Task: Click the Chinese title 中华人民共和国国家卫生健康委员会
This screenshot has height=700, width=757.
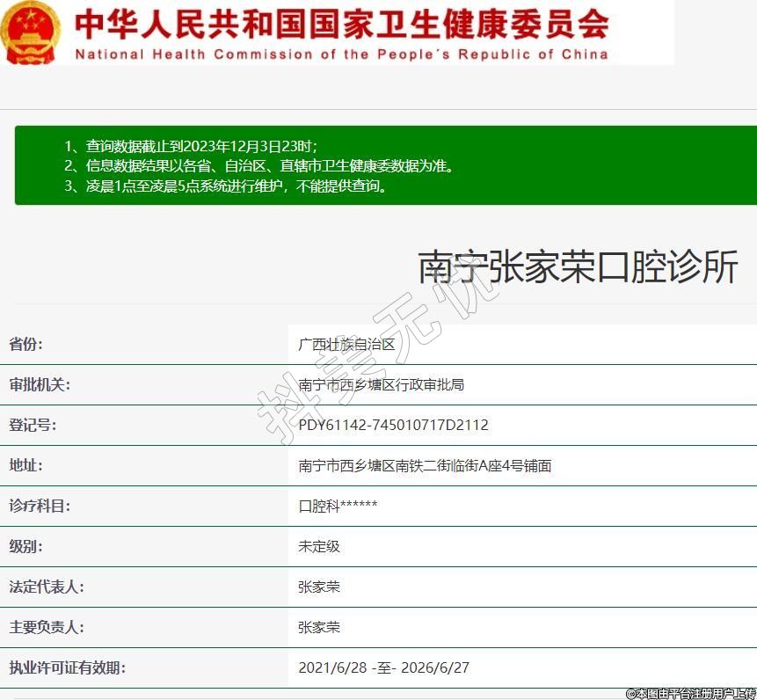Action: pos(341,25)
